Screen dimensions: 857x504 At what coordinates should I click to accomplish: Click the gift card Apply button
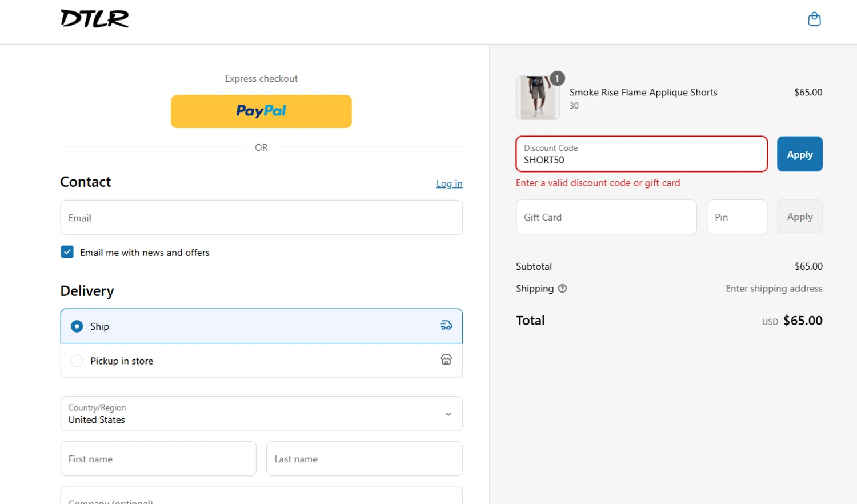coord(799,217)
